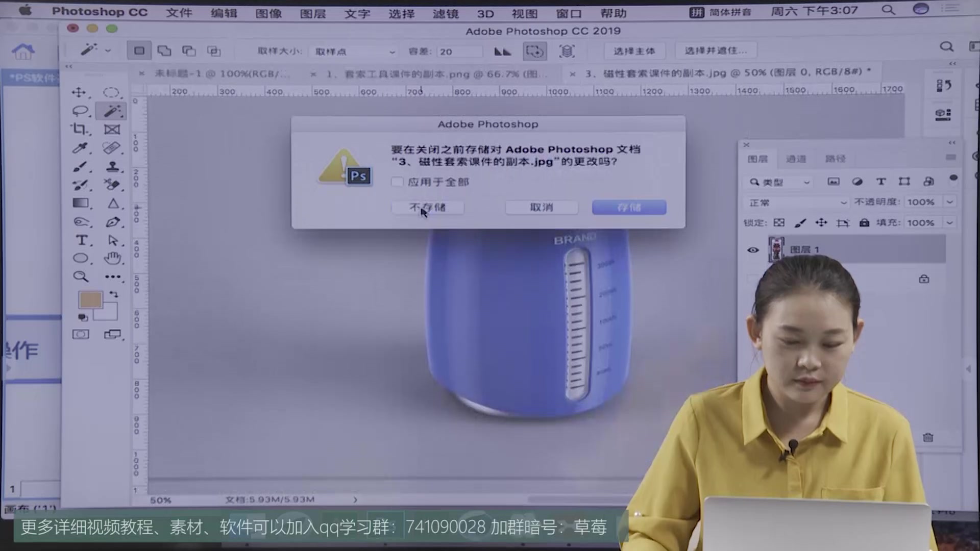This screenshot has height=551, width=980.
Task: Edit the 容差 tolerance input field
Action: pos(458,51)
